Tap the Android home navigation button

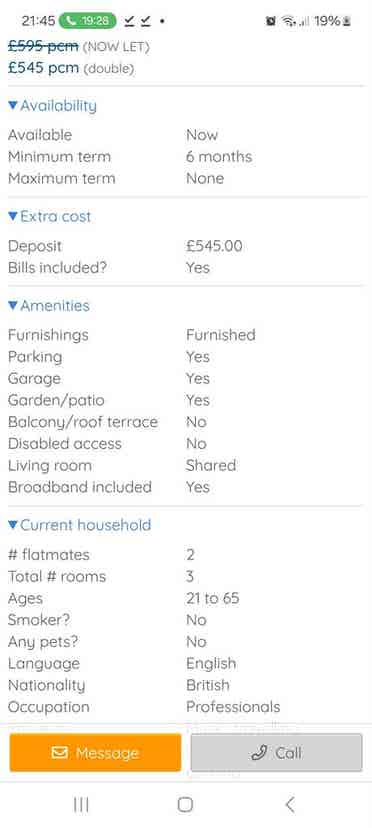(x=185, y=804)
